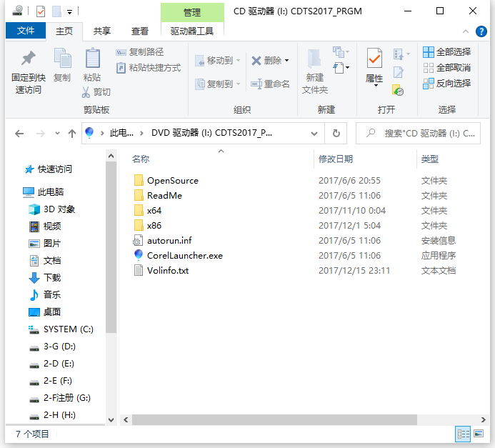Switch to Details view in status bar
The width and height of the screenshot is (495, 448).
coord(462,434)
